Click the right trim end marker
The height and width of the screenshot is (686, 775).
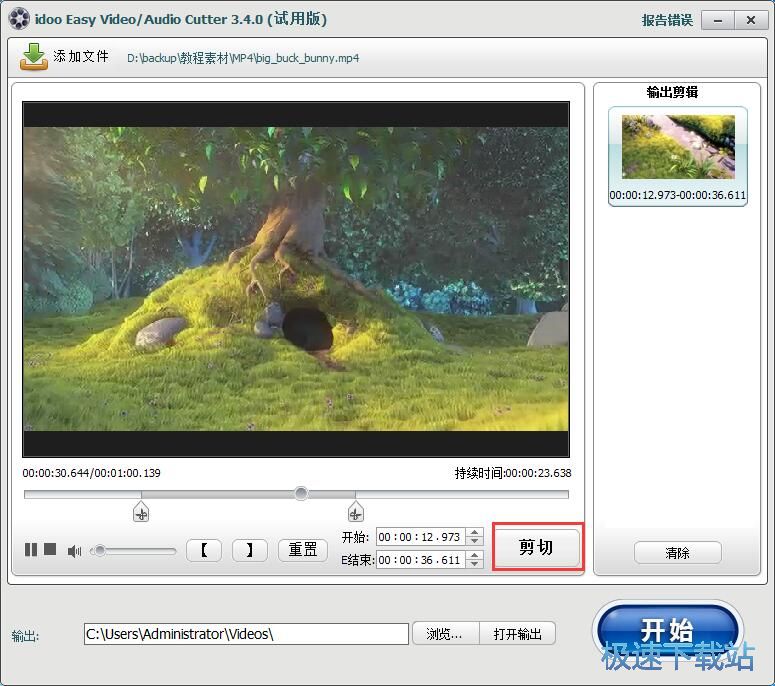355,512
